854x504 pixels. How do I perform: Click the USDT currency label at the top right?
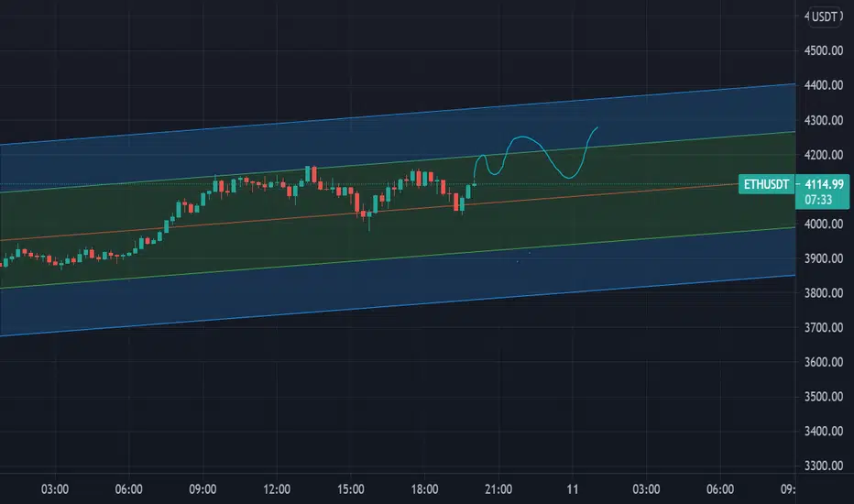(825, 16)
